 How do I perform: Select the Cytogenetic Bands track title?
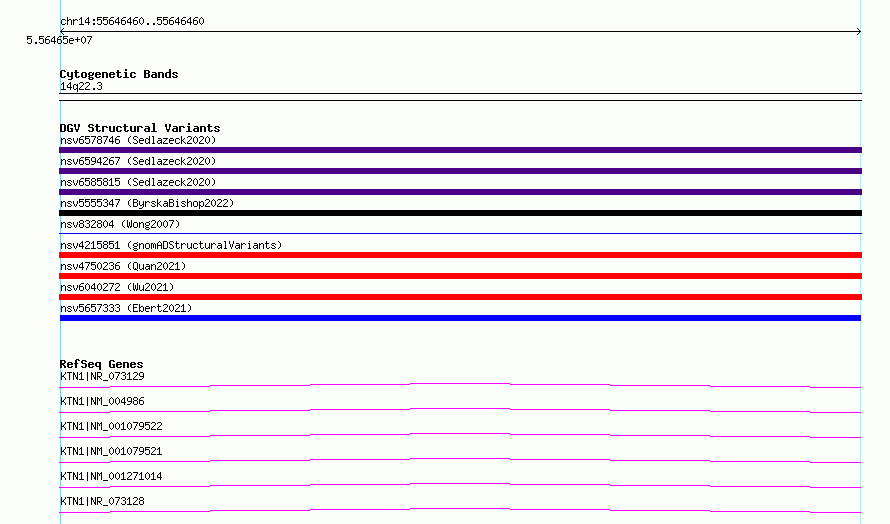[x=119, y=74]
